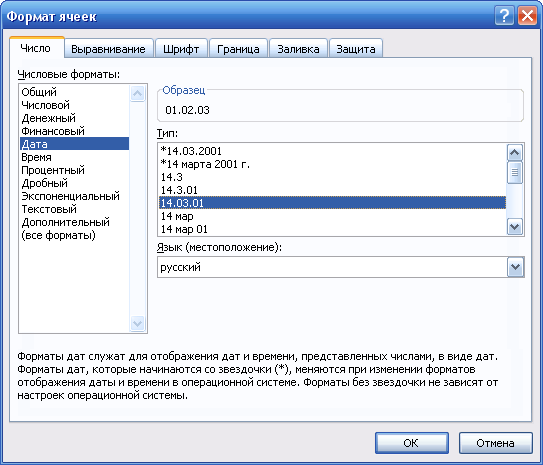The width and height of the screenshot is (543, 465).
Task: Click the Отмена button
Action: coord(495,443)
